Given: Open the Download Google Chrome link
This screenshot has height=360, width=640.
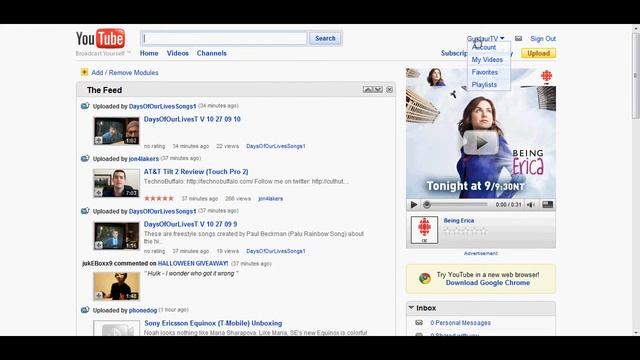Looking at the screenshot, I should (x=487, y=282).
